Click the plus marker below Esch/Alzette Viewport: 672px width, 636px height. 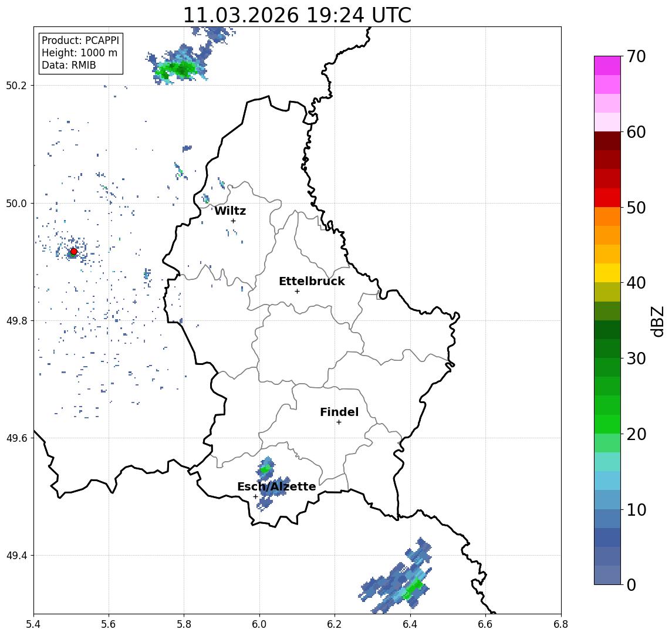coord(255,497)
